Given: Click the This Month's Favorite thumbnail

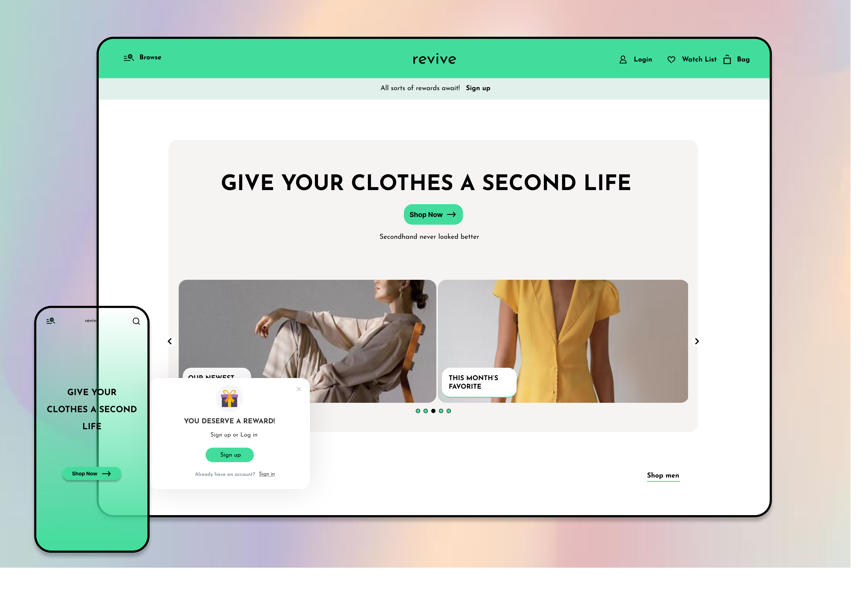Looking at the screenshot, I should 564,341.
